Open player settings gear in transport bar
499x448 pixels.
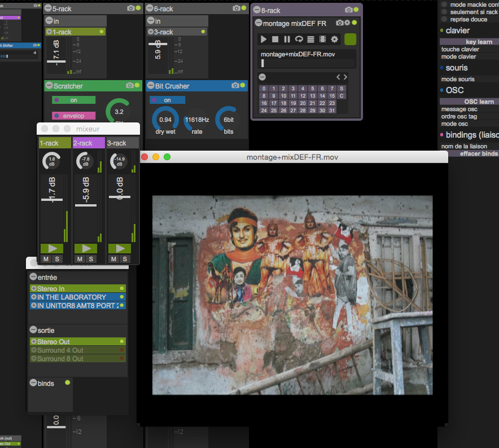(x=334, y=39)
